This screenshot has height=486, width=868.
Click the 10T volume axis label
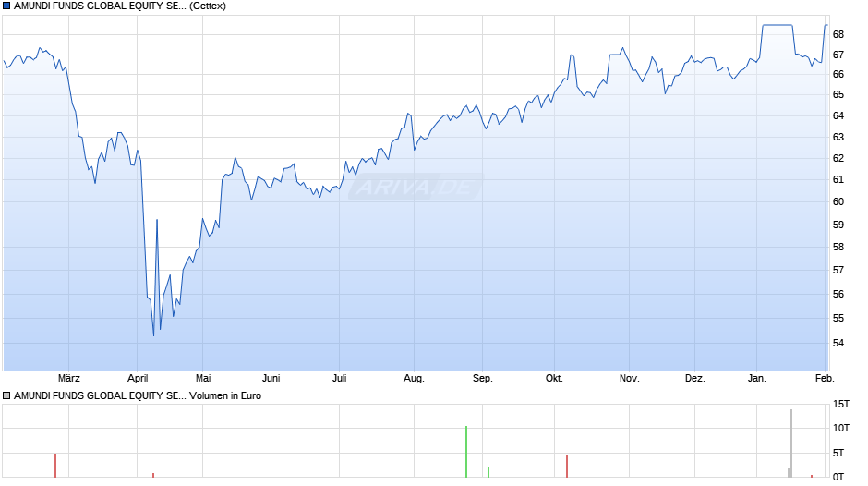(x=841, y=428)
